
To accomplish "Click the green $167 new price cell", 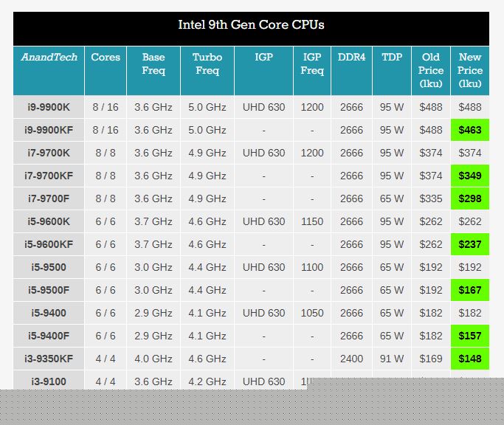I will click(470, 290).
